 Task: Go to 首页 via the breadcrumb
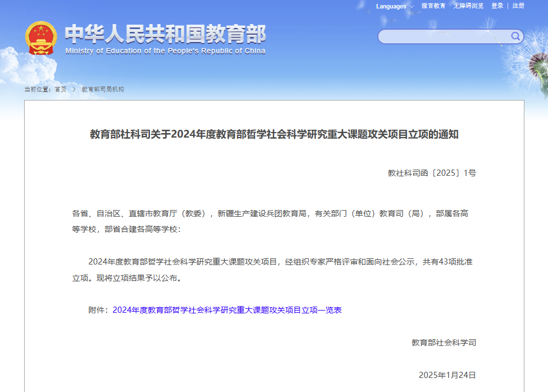tap(60, 89)
